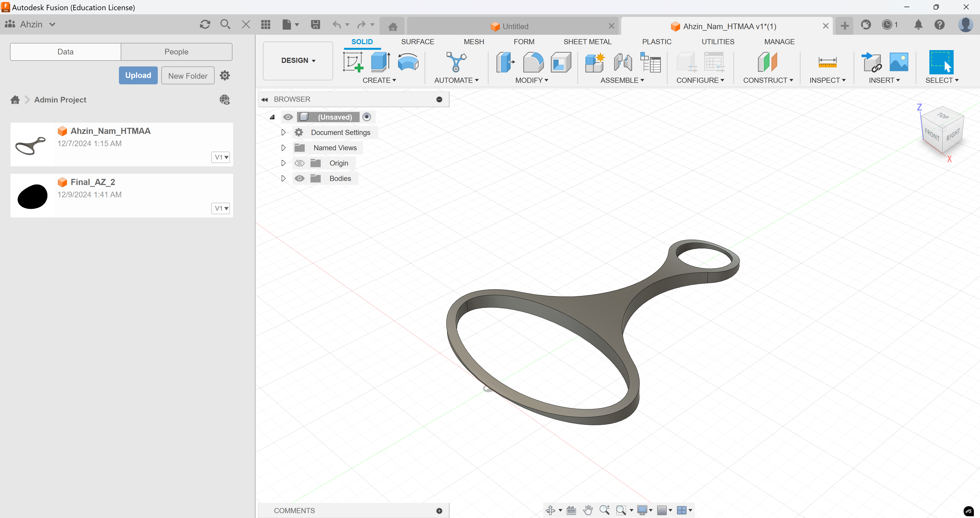Screen dimensions: 980x518
Task: Activate the Unsaved component radio button
Action: (366, 117)
